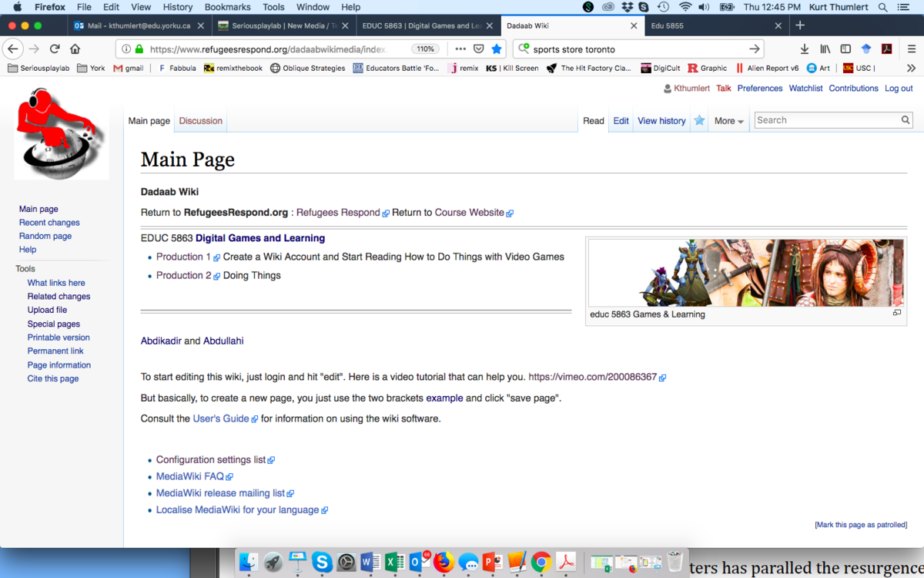Open Google Chrome from the Dock

[x=541, y=563]
